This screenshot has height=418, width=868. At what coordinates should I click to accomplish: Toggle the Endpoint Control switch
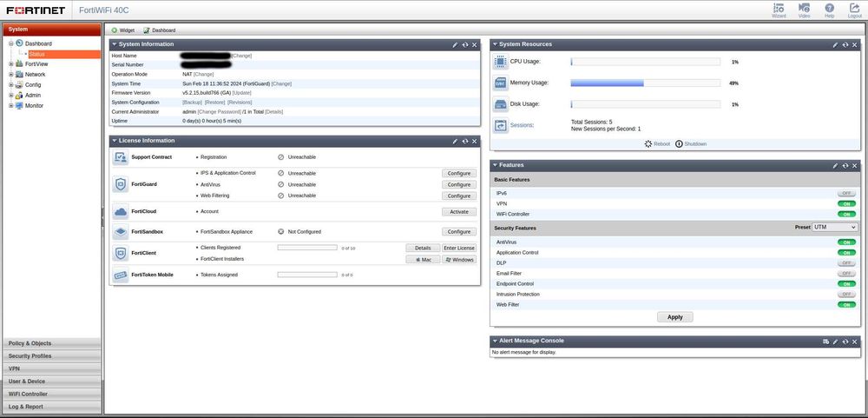pyautogui.click(x=845, y=284)
